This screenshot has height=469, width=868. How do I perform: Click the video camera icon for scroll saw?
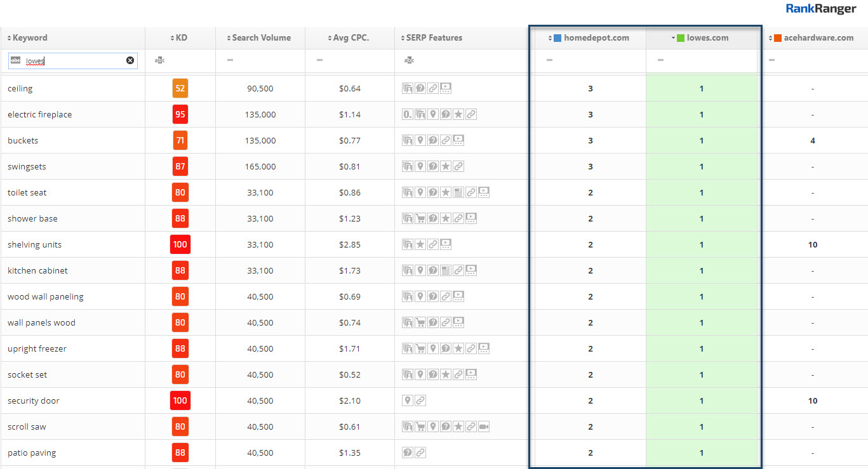pos(484,426)
